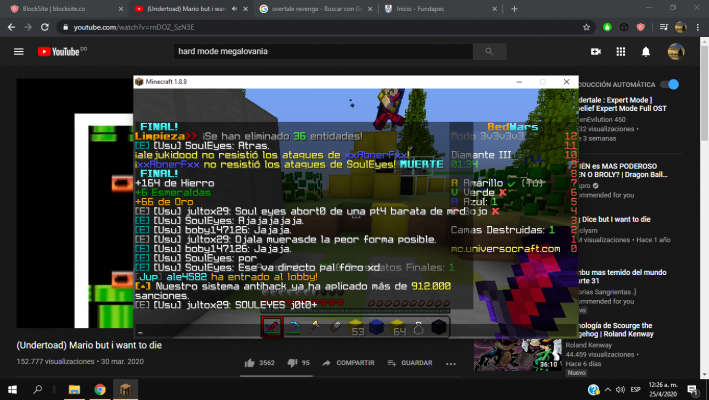This screenshot has width=709, height=400.
Task: Reload the current page
Action: tap(45, 27)
